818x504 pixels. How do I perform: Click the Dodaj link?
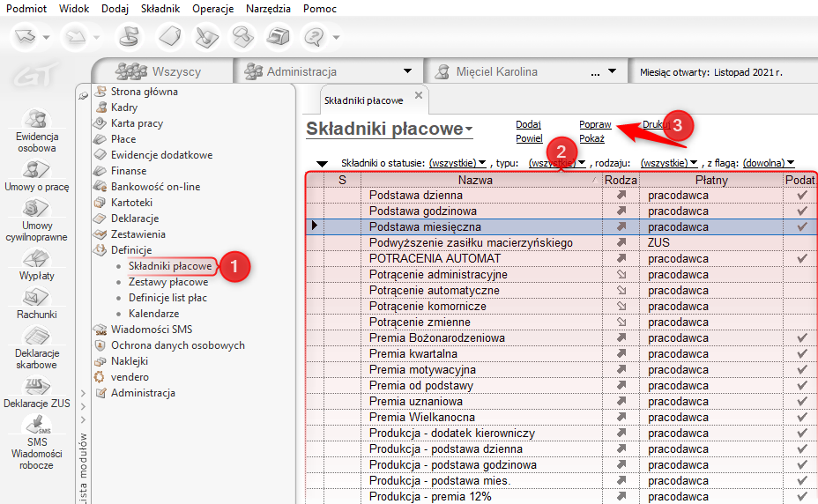[x=529, y=124]
